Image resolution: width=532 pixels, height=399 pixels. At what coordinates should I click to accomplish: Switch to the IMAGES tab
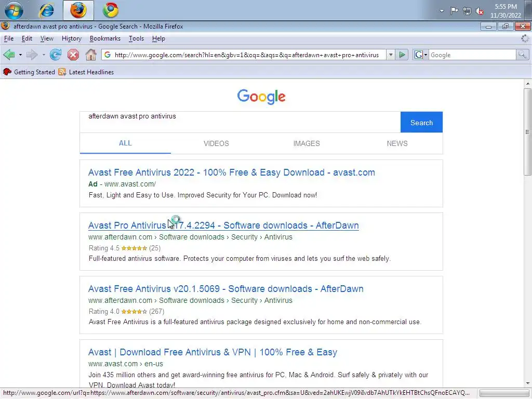tap(307, 143)
